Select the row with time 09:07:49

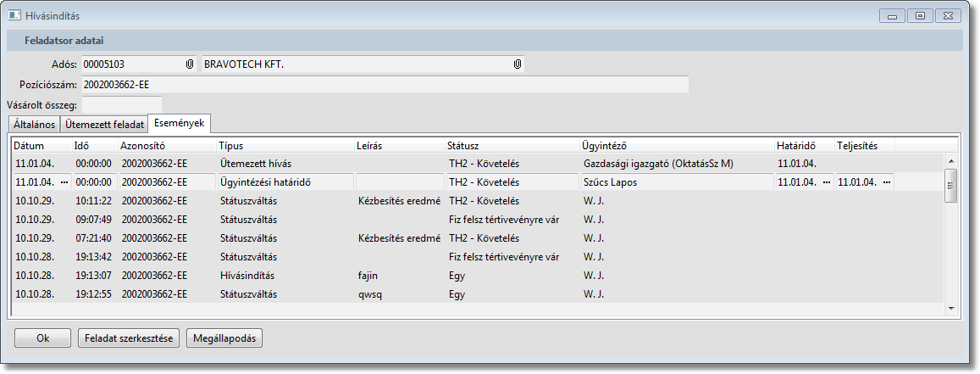coord(478,220)
